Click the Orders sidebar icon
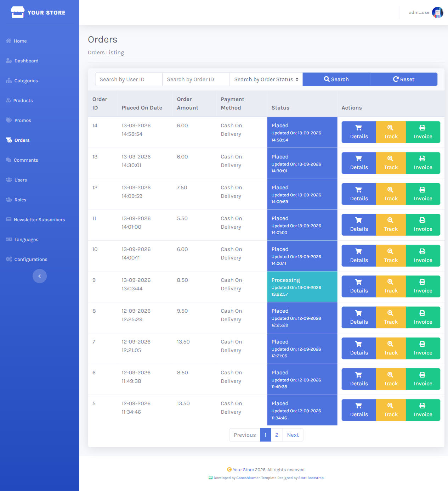448x491 pixels. pyautogui.click(x=9, y=140)
